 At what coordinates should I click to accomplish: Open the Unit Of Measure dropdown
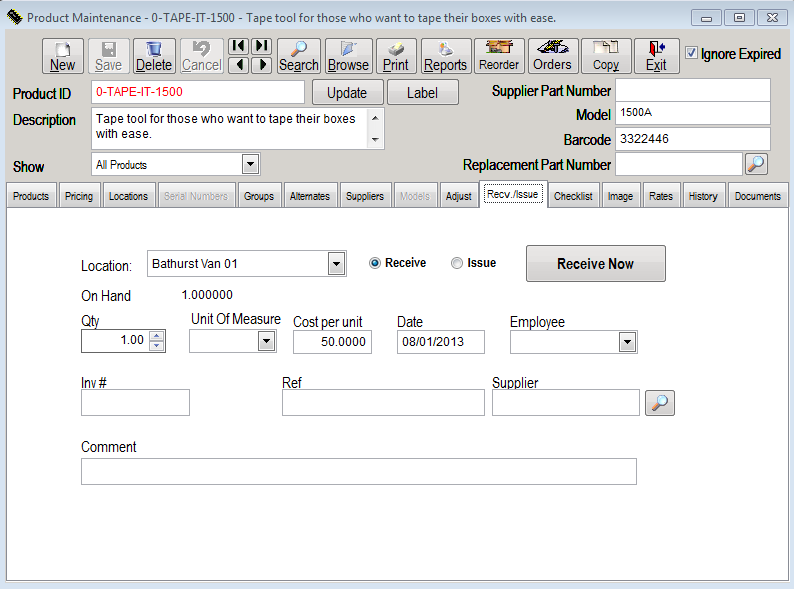266,342
